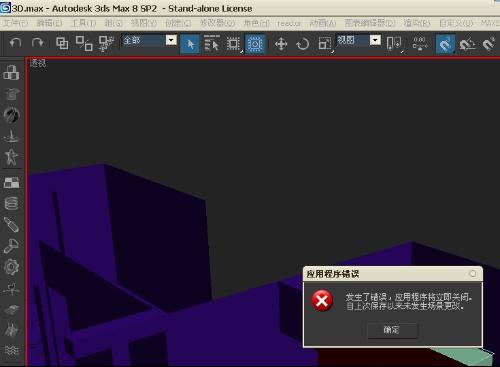Open the reactor menu

(x=289, y=24)
